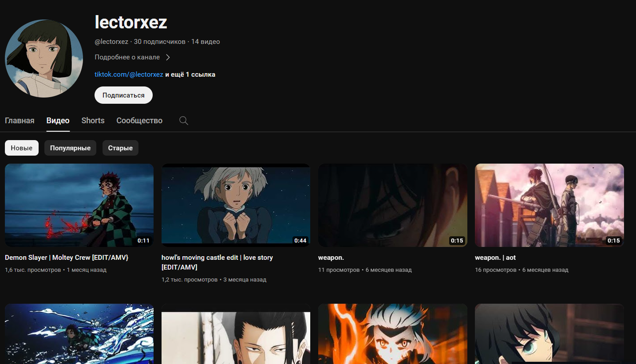
Task: Open the tiktok.com/@lectorxez link
Action: click(129, 74)
